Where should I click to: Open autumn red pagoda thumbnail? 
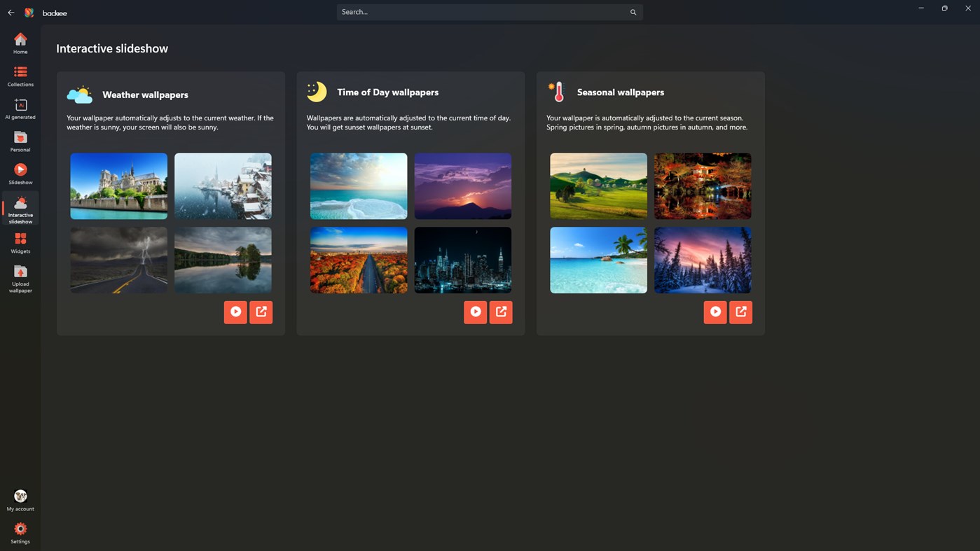click(x=703, y=186)
